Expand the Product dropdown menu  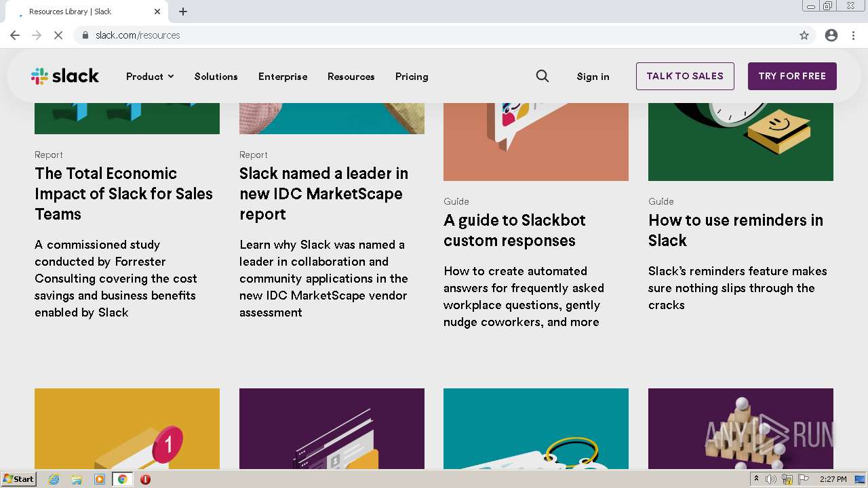(x=150, y=77)
